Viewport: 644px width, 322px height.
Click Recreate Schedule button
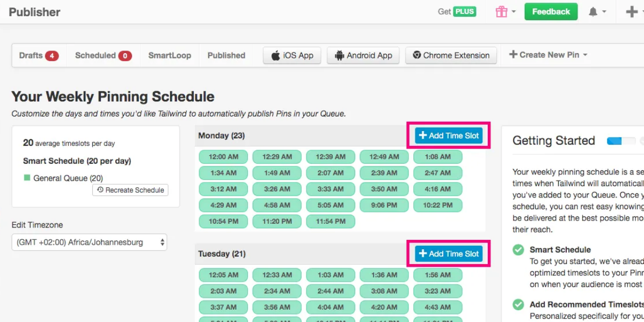pyautogui.click(x=130, y=190)
